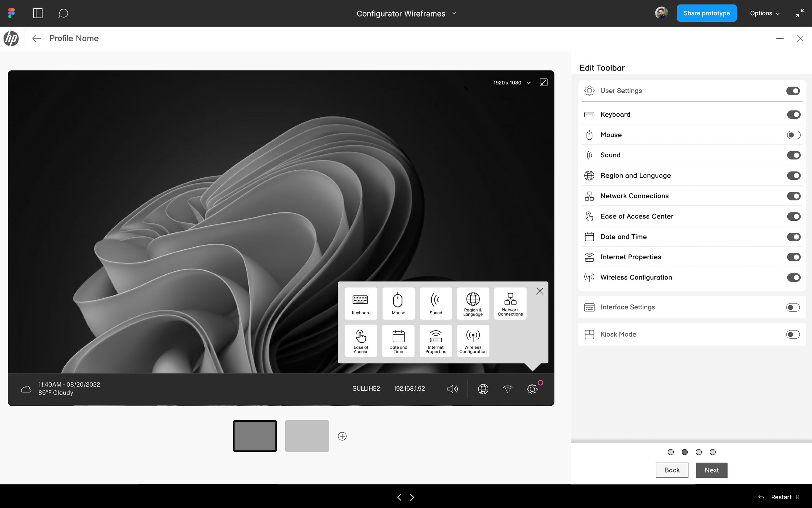Click the speaker volume icon in taskbar
Screen dimensions: 812x508
(x=452, y=389)
